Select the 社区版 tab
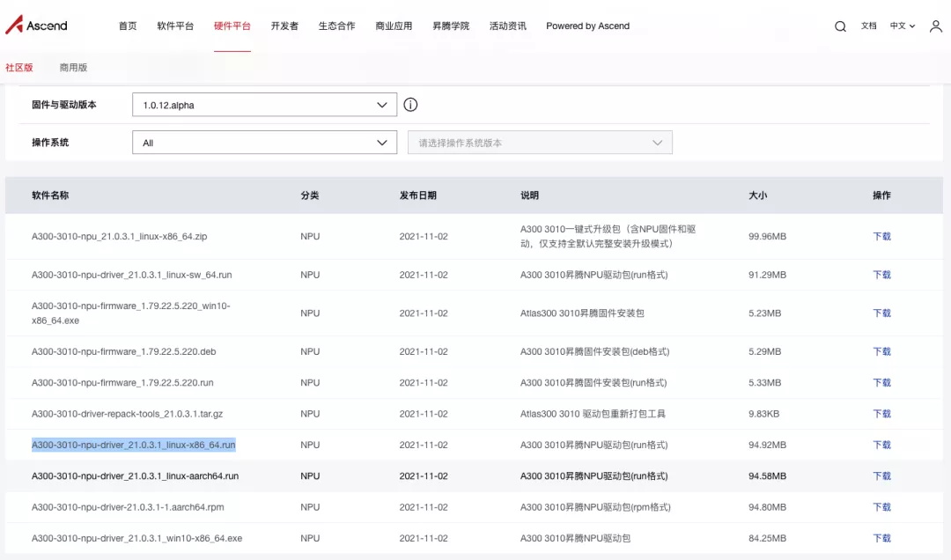Viewport: 951px width, 560px height. pyautogui.click(x=19, y=68)
